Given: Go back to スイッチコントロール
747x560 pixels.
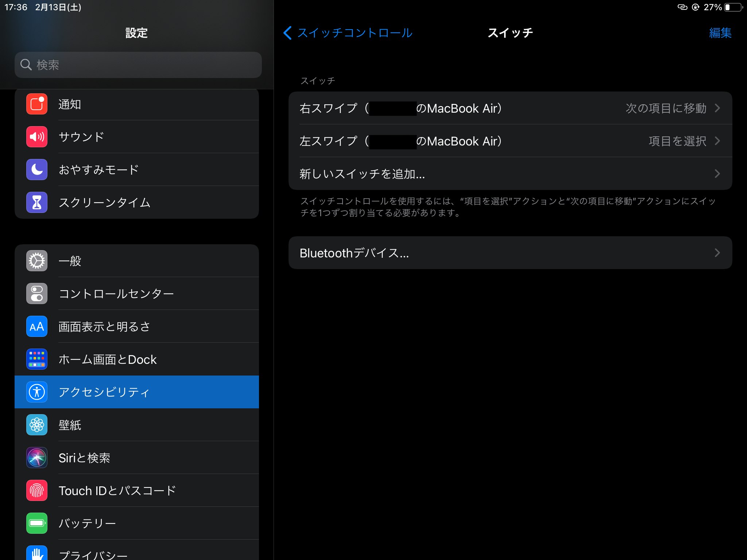Looking at the screenshot, I should coord(348,33).
